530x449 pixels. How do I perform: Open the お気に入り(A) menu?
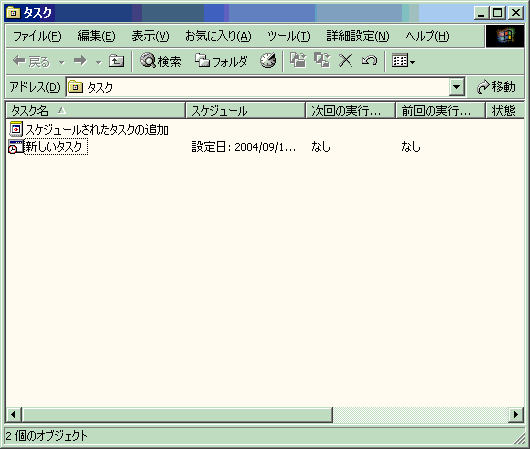218,36
